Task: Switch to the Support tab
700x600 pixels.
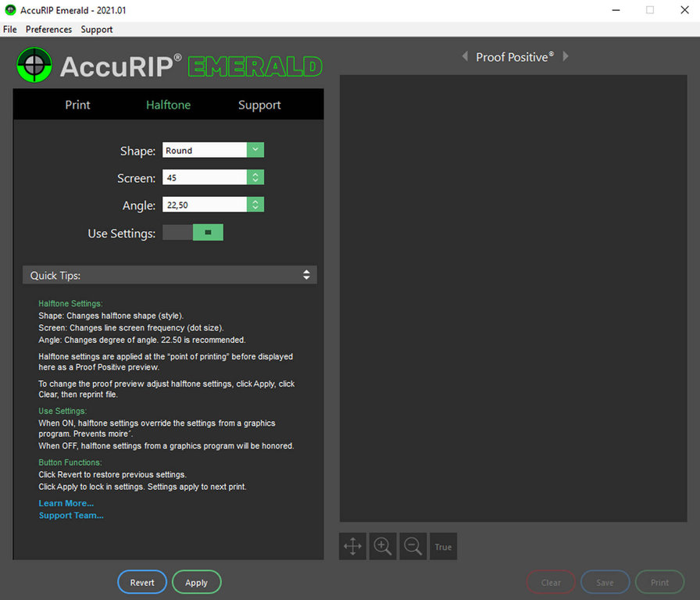Action: [x=259, y=105]
